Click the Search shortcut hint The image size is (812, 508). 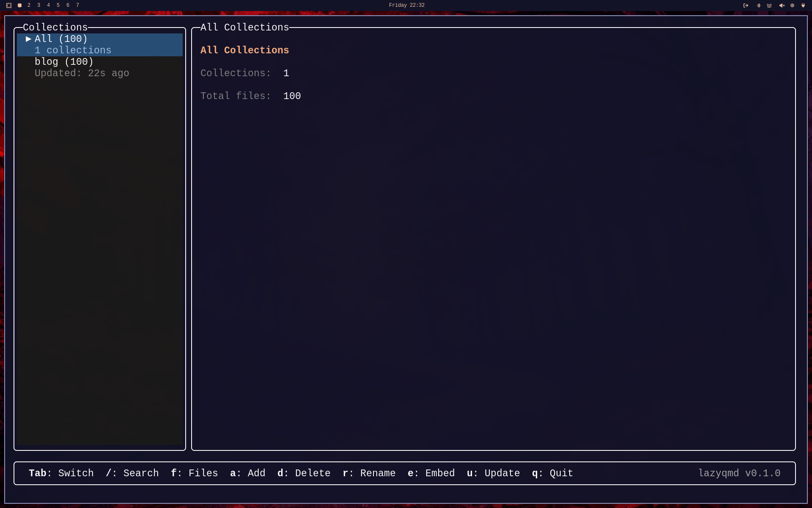click(x=132, y=473)
